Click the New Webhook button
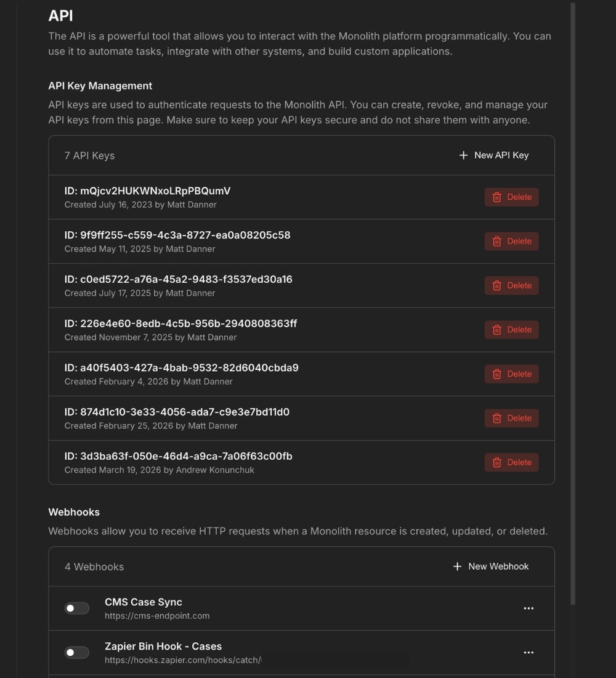Screen dimensions: 616x678 (x=490, y=566)
